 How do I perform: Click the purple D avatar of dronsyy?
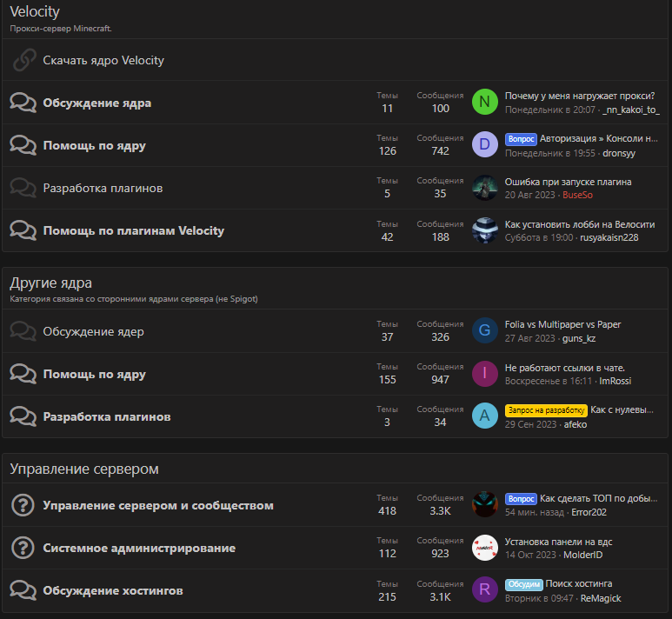coord(484,145)
